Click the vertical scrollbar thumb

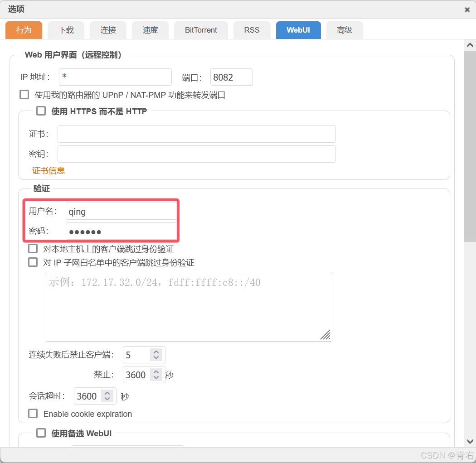(470, 146)
